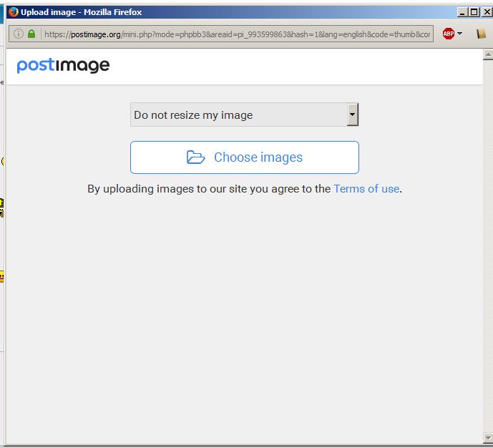Click the toolbar extension icon next to ABP
The image size is (493, 448).
tap(481, 34)
